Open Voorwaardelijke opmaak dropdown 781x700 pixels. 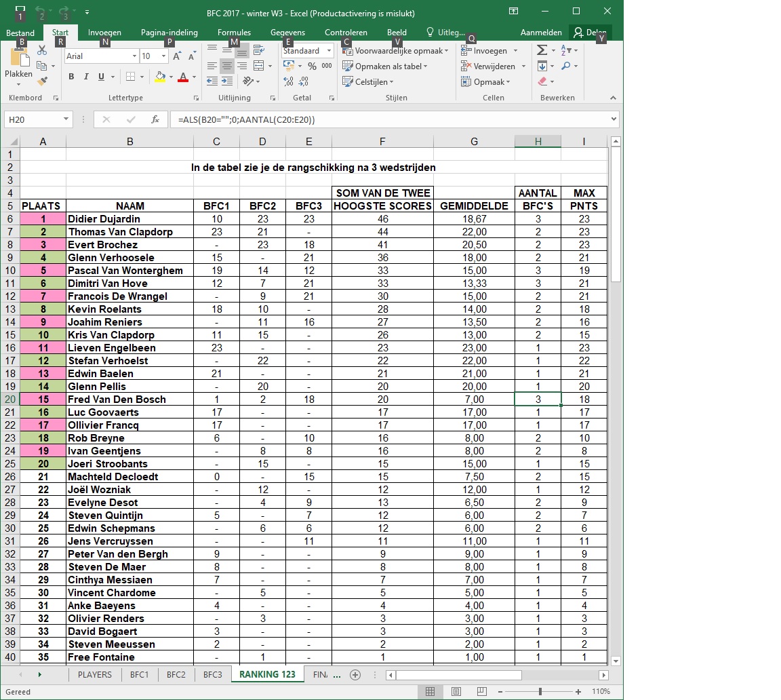pyautogui.click(x=395, y=51)
